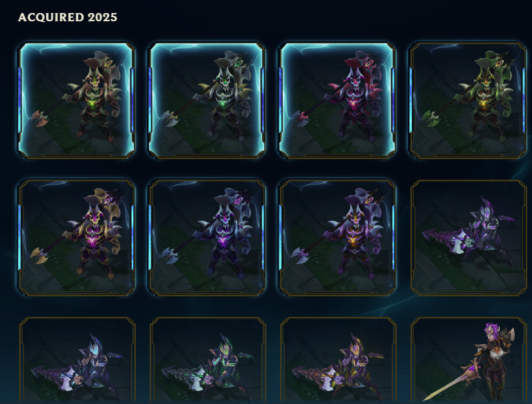The height and width of the screenshot is (404, 532).
Task: Click the green axe head on green chroma
Action: click(x=430, y=118)
